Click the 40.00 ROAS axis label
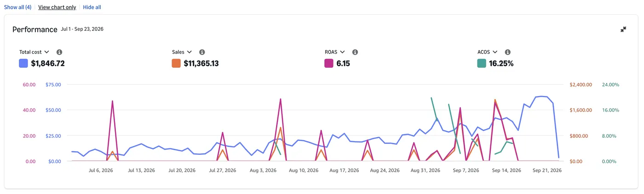 pyautogui.click(x=29, y=110)
